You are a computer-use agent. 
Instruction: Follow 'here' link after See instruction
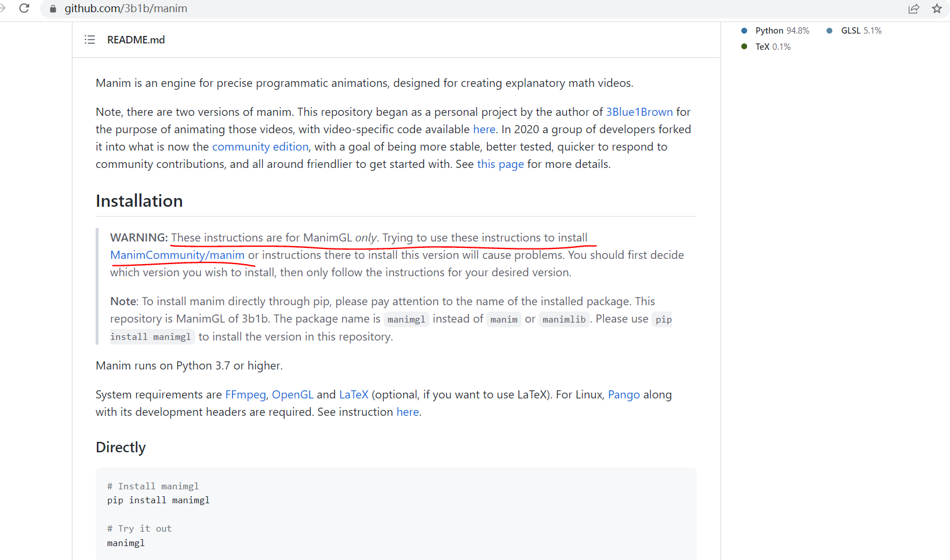[407, 412]
